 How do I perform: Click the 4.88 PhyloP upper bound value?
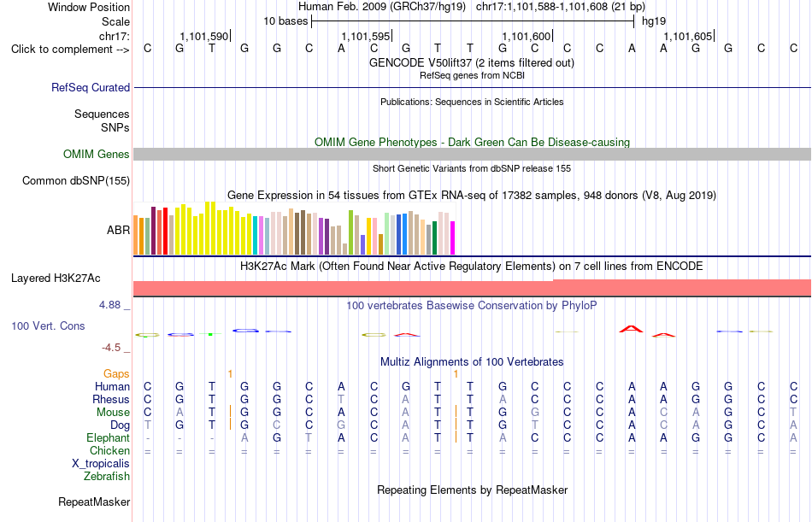click(x=109, y=305)
